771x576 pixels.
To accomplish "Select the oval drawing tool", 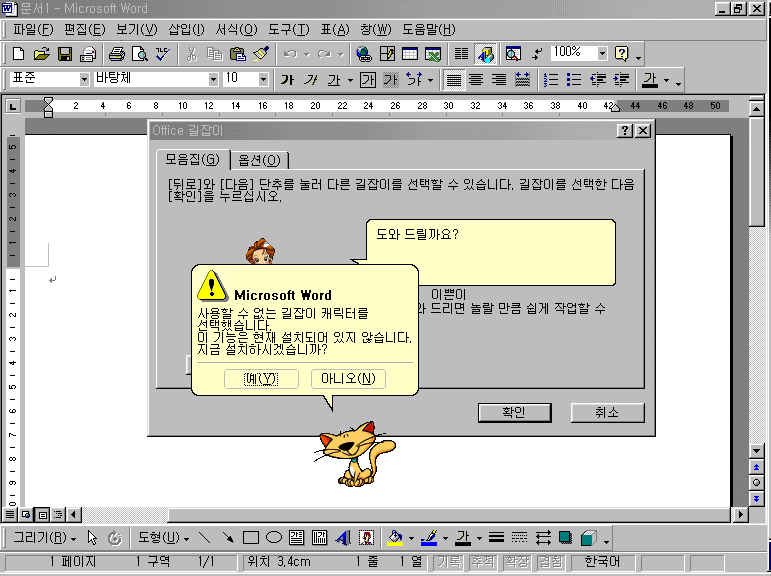I will (x=274, y=538).
